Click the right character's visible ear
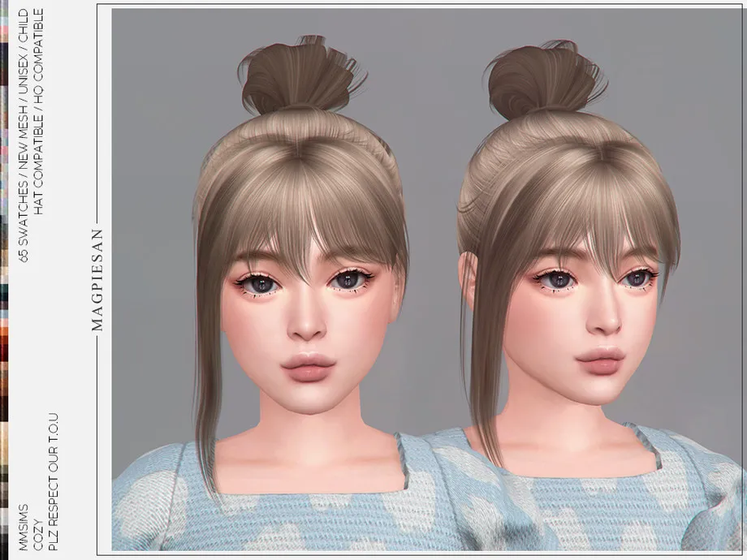 (468, 272)
